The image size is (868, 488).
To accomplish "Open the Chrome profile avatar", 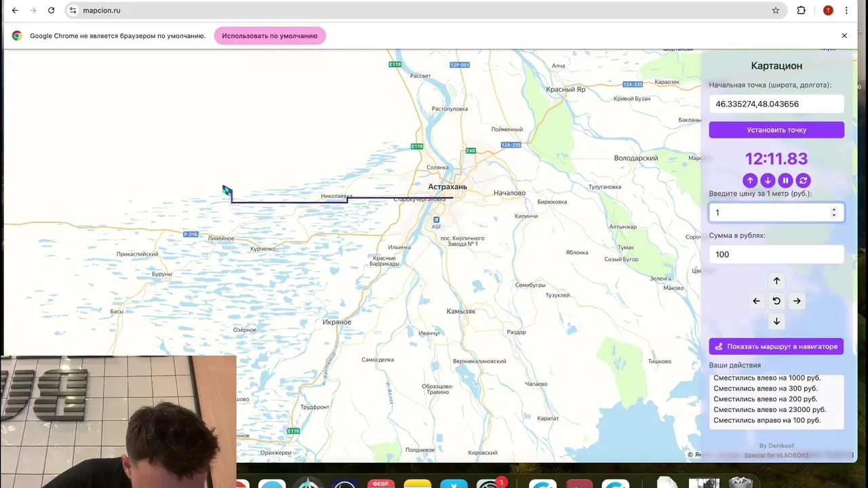I will click(828, 10).
